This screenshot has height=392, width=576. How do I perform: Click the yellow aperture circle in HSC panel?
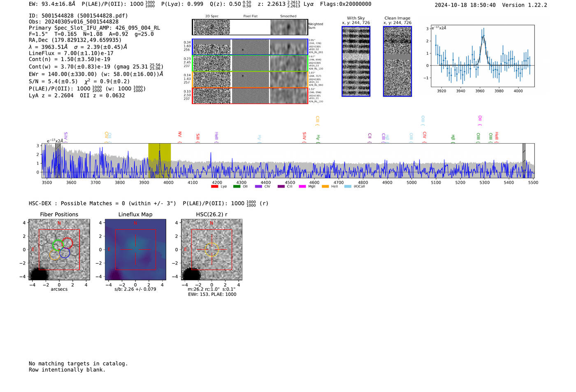(x=211, y=250)
